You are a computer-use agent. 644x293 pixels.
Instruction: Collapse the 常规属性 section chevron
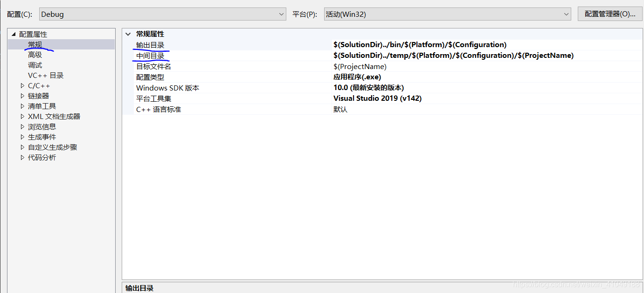tap(128, 34)
